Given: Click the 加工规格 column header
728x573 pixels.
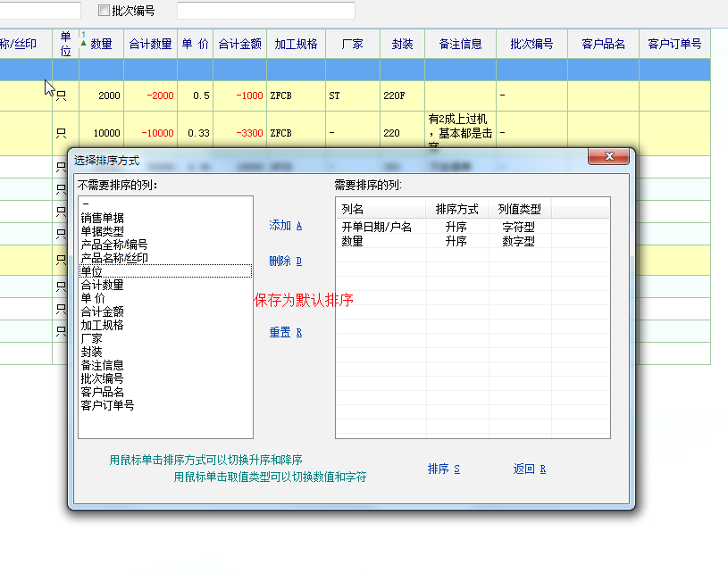Looking at the screenshot, I should (296, 44).
